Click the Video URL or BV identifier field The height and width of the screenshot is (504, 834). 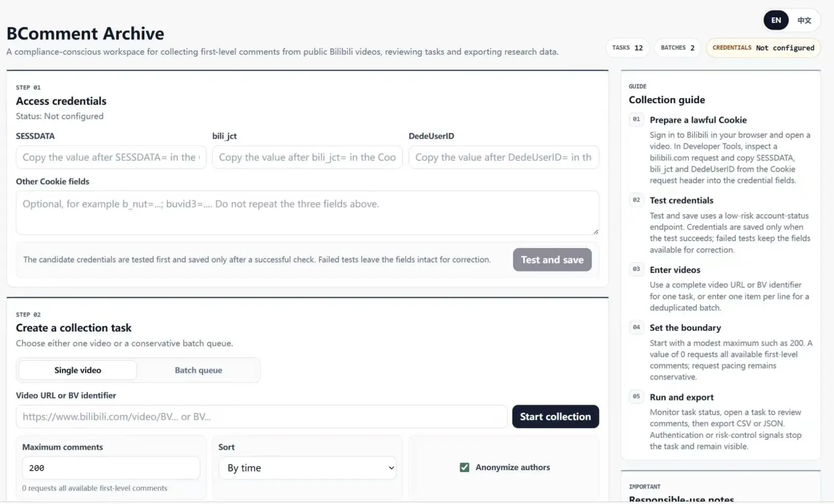pyautogui.click(x=261, y=416)
